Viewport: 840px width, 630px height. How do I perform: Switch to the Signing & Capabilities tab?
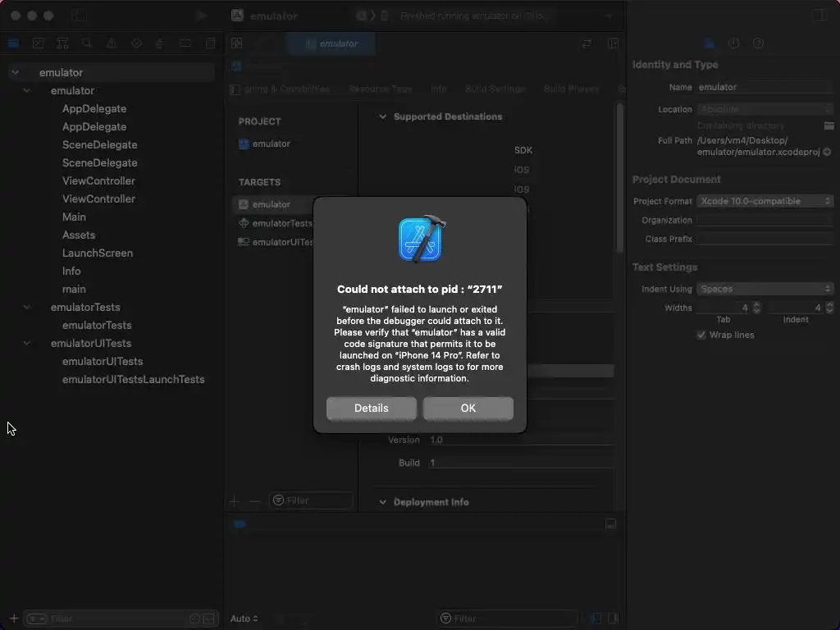point(286,89)
